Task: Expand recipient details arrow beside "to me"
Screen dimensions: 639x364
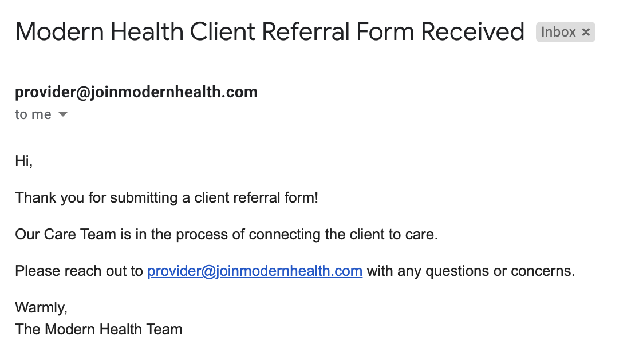Action: [x=63, y=115]
